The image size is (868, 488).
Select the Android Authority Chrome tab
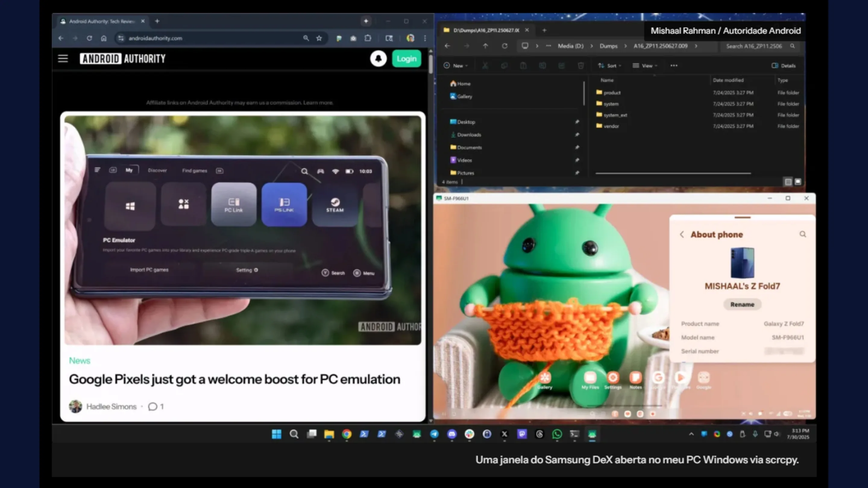tap(102, 21)
